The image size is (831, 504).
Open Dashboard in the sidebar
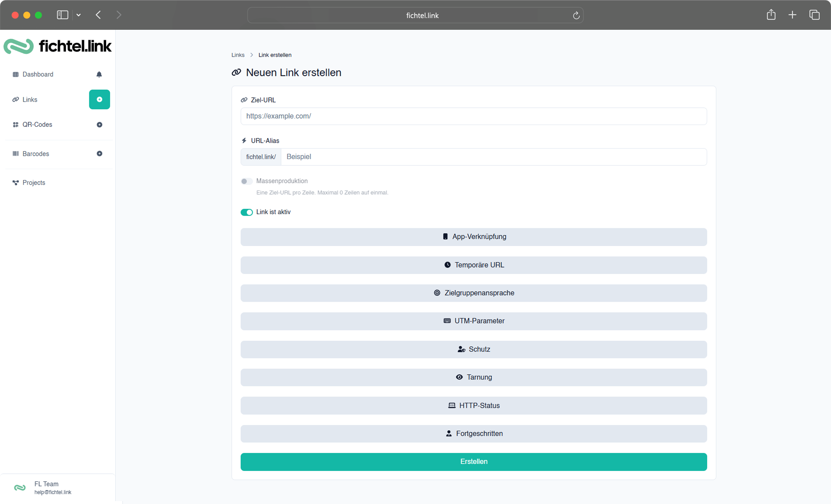pyautogui.click(x=38, y=74)
